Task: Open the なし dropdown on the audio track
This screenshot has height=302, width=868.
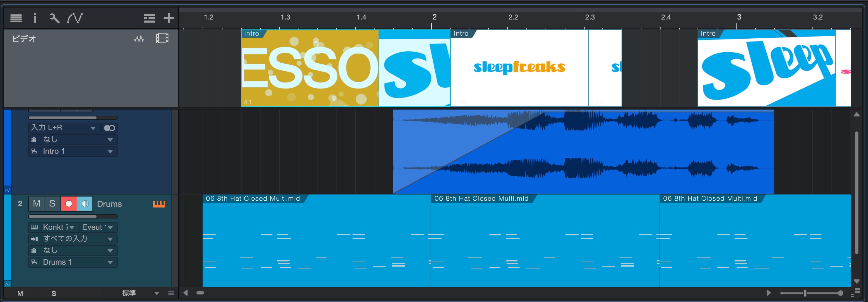Action: coord(73,140)
